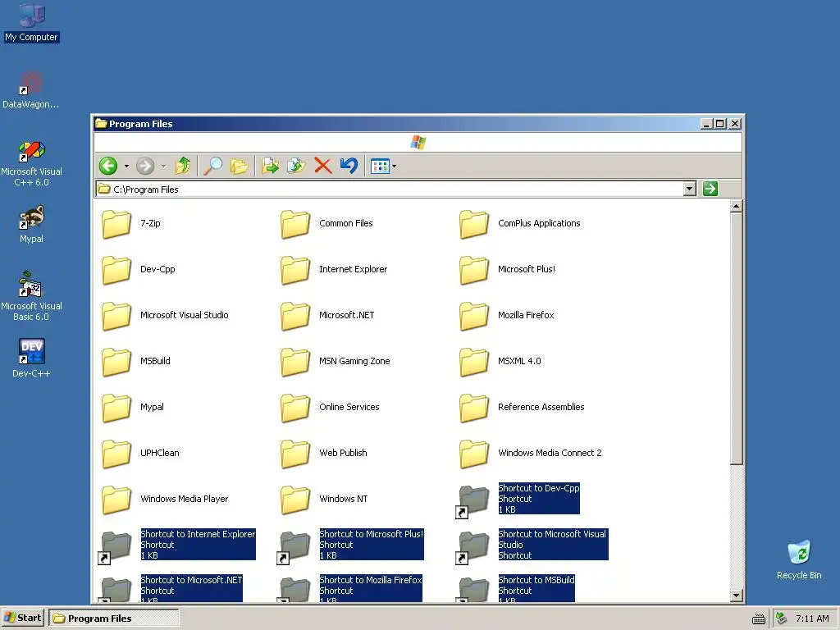The width and height of the screenshot is (840, 630).
Task: Click the vertical scrollbar thumb
Action: 737,339
